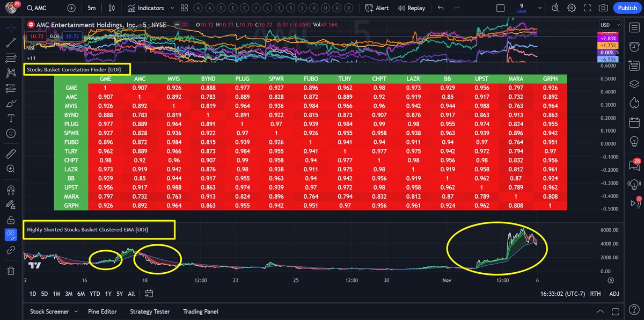Remove drawings with the trash icon

click(11, 271)
